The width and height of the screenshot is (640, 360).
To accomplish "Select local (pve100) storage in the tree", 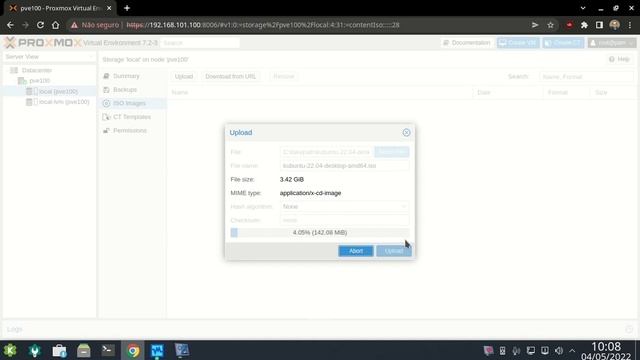I will click(x=58, y=91).
